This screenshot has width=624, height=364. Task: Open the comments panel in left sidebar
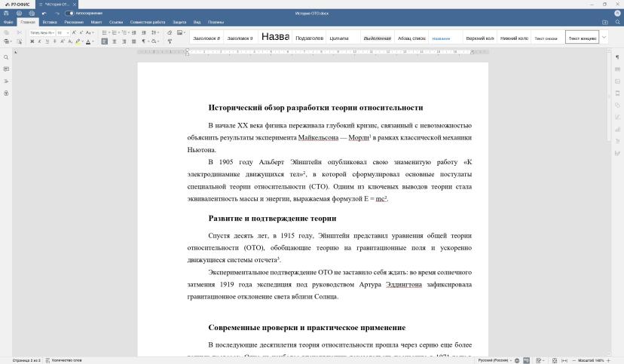6,69
